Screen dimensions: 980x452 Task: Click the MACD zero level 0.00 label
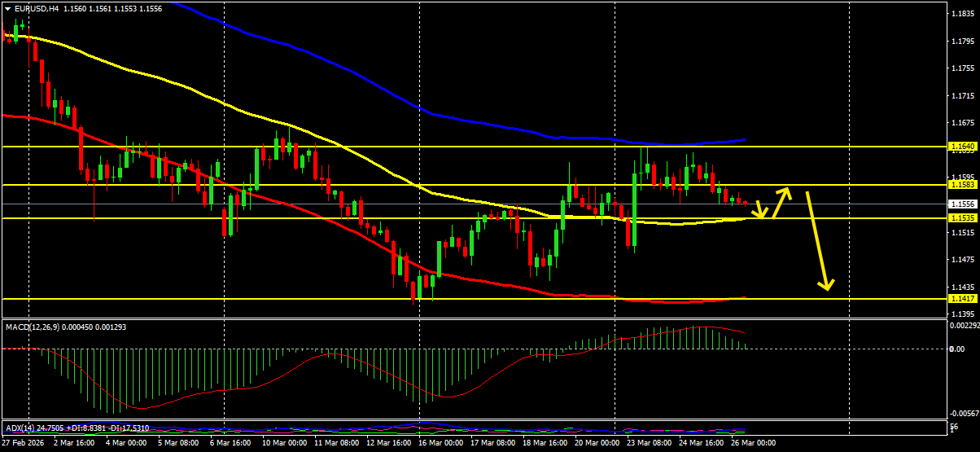pyautogui.click(x=958, y=349)
